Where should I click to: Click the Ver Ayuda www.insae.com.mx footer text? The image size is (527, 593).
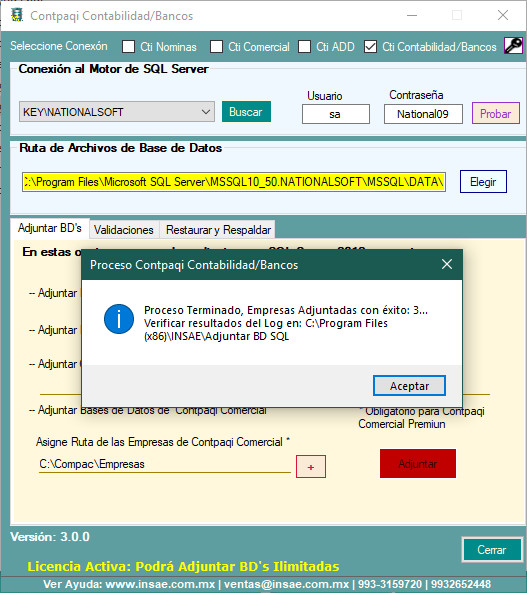(267, 584)
